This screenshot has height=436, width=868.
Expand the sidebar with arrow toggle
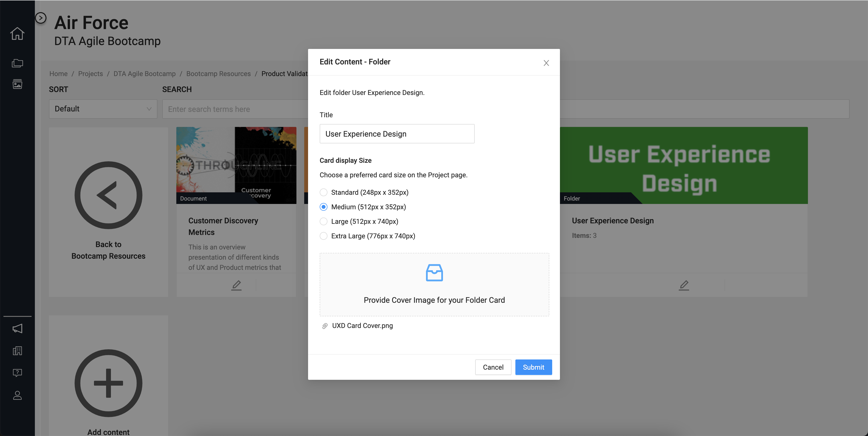coord(41,18)
